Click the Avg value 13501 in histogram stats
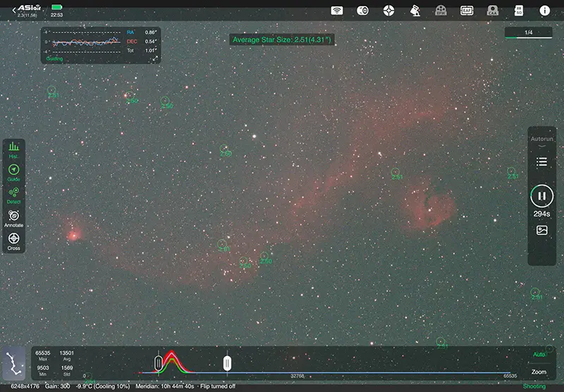Screen dimensions: 564x392 click(x=66, y=353)
